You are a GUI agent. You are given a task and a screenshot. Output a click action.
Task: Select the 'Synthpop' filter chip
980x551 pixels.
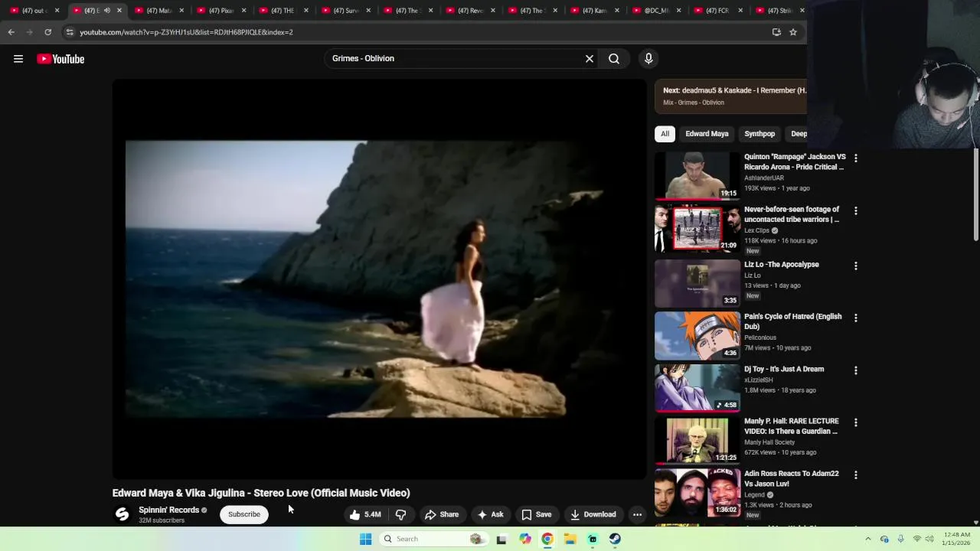click(x=759, y=134)
